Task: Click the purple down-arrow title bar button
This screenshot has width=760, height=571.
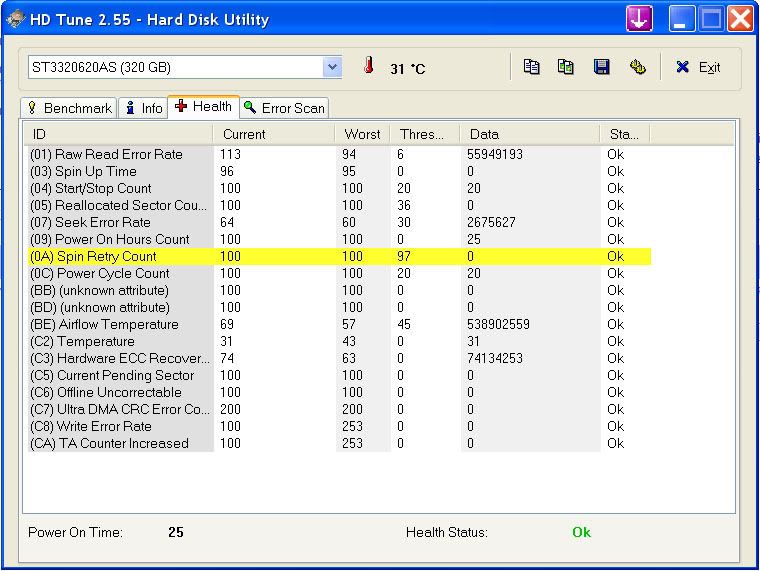Action: (639, 18)
